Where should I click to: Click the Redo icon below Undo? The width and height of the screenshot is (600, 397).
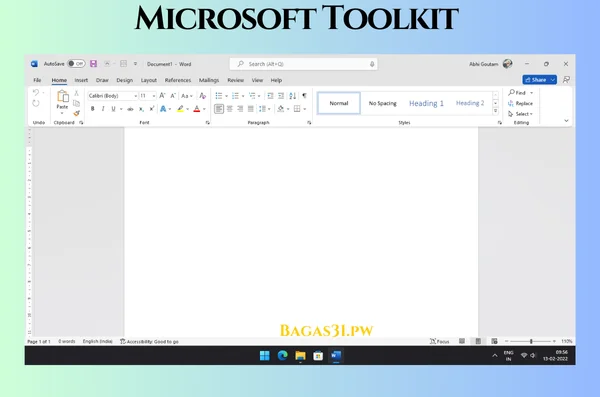click(x=36, y=103)
